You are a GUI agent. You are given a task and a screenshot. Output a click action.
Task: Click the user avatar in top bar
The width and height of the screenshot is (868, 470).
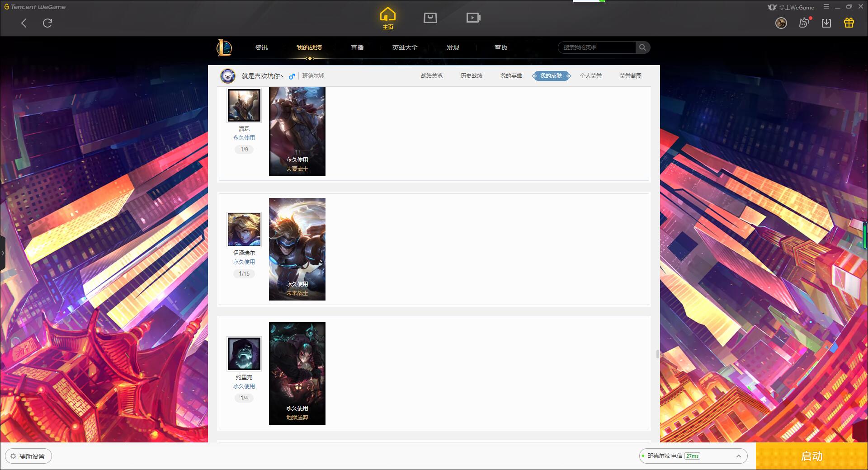coord(781,23)
